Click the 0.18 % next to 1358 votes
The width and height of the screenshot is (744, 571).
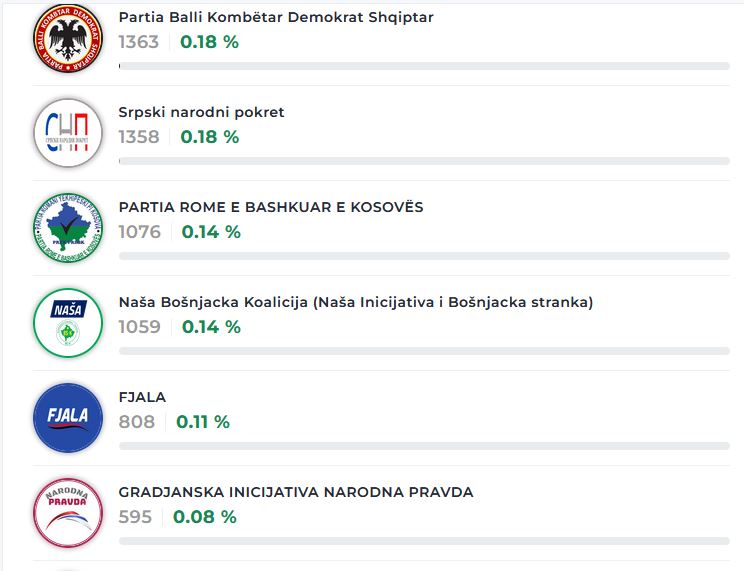(210, 137)
